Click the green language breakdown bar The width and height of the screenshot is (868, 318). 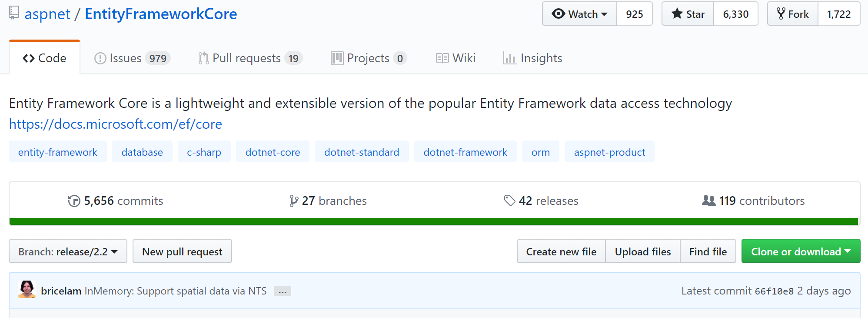[x=434, y=221]
